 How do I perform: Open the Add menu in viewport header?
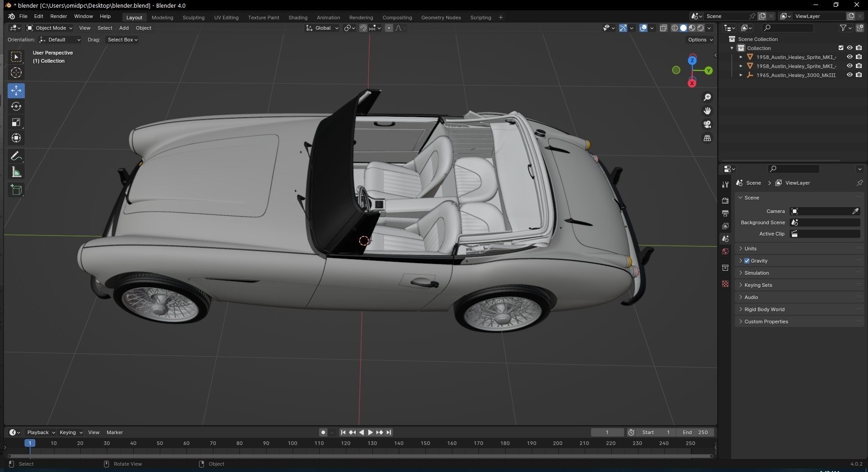coord(124,28)
